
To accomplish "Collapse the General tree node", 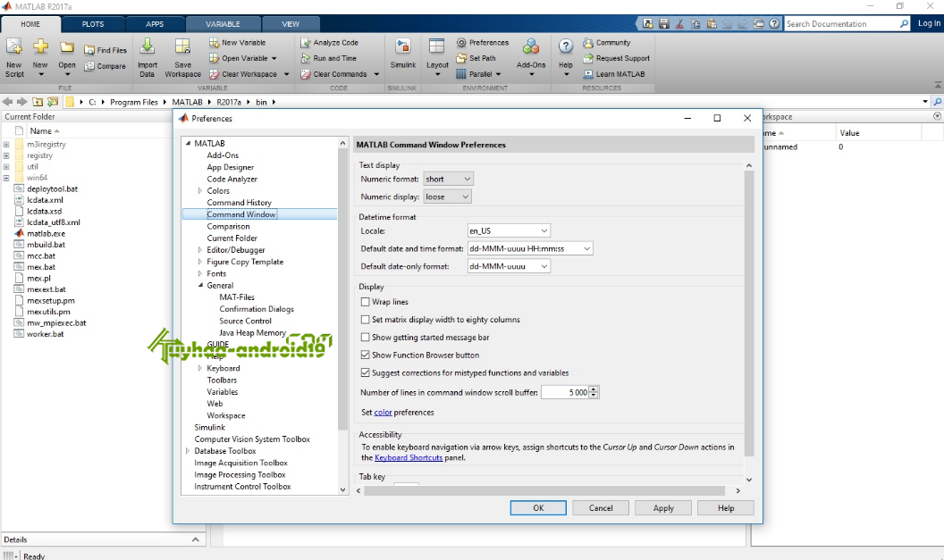I will pos(200,285).
